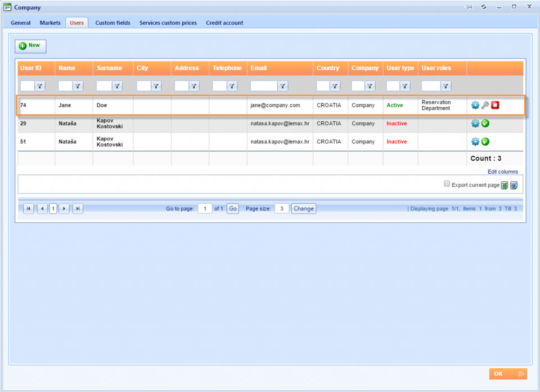Click the Email filter text field
The height and width of the screenshot is (392, 540).
point(264,86)
